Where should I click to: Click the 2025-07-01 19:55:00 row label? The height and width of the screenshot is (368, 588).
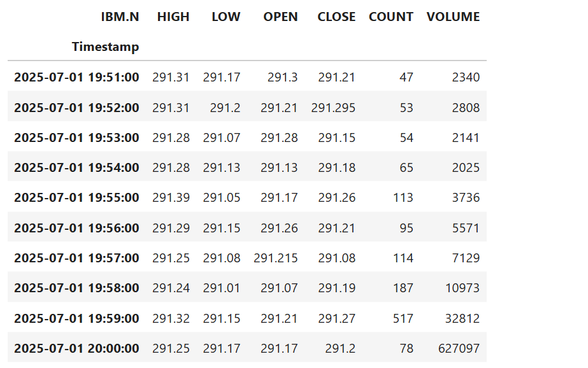pos(76,197)
